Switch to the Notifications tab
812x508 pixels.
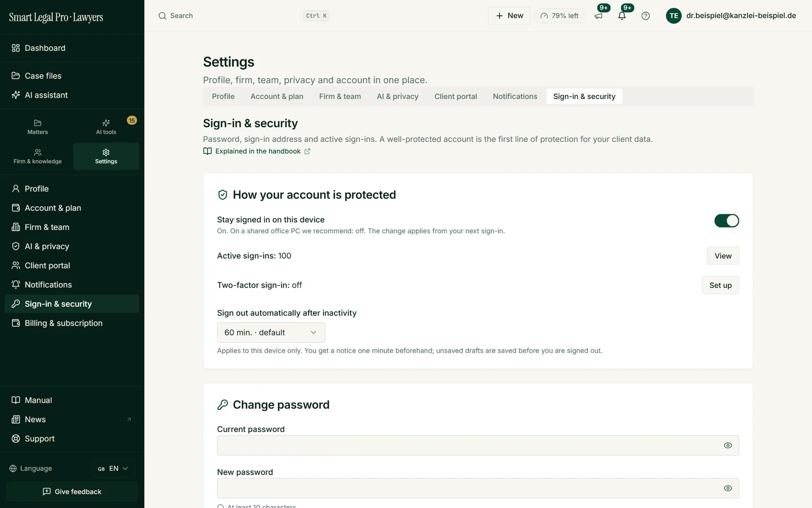click(515, 97)
